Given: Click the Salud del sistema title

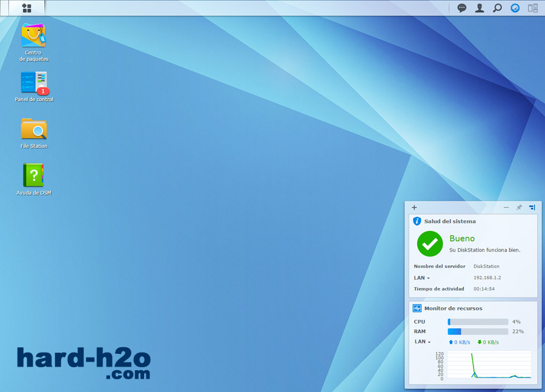Looking at the screenshot, I should click(450, 221).
